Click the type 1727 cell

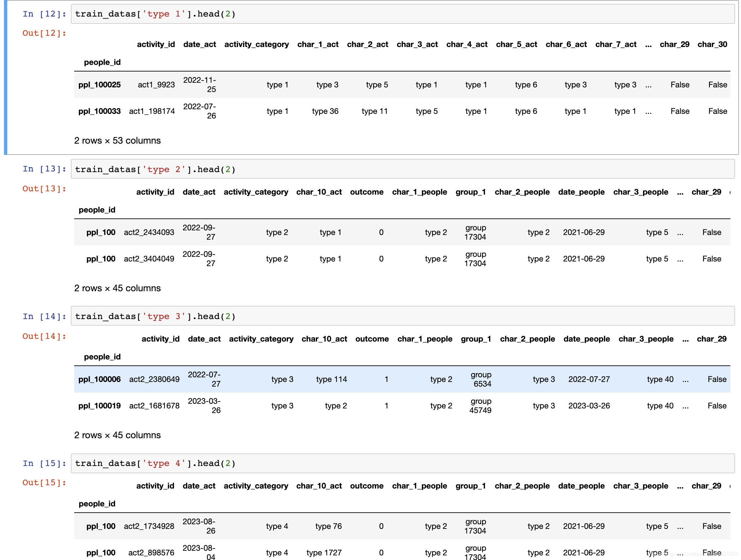pyautogui.click(x=324, y=553)
